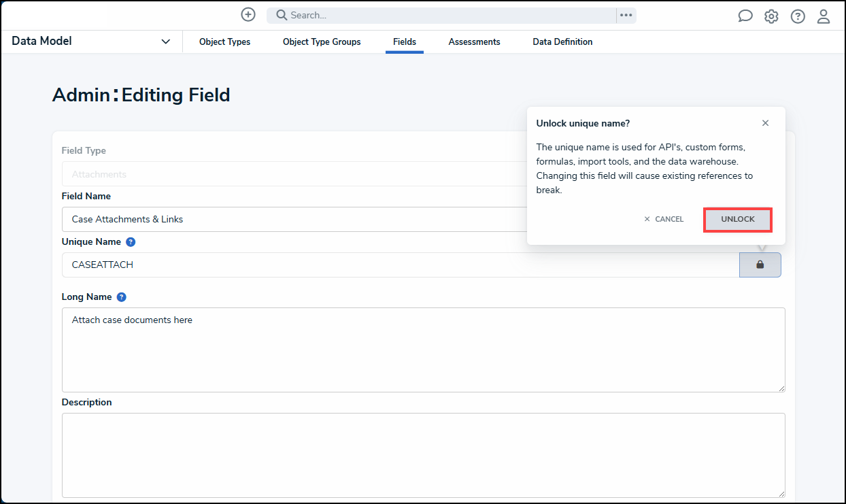Viewport: 846px width, 504px height.
Task: Open the chat messages icon
Action: [745, 16]
